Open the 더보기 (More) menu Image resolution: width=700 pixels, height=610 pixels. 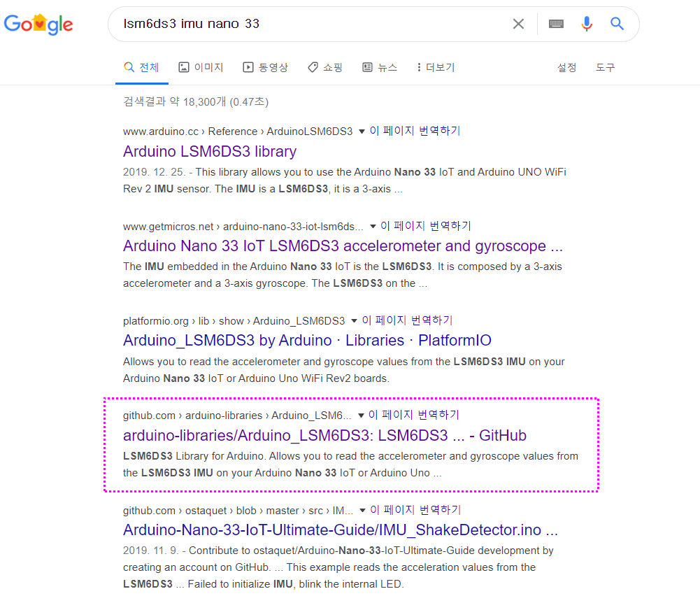point(435,67)
